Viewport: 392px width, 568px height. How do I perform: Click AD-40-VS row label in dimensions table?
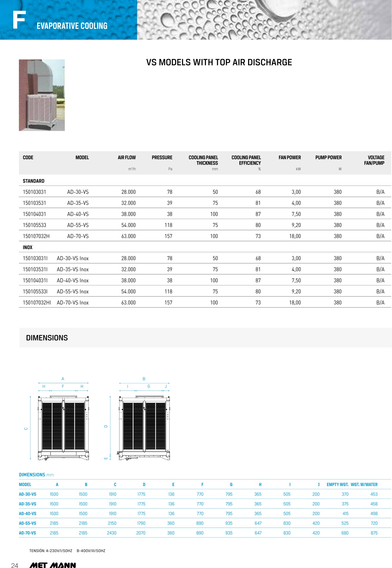coord(28,514)
